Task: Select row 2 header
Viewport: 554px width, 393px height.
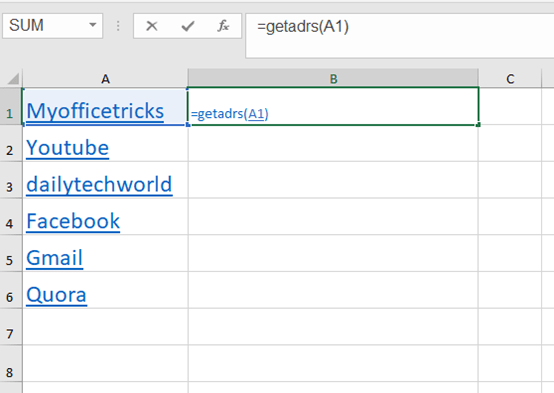Action: click(x=11, y=143)
